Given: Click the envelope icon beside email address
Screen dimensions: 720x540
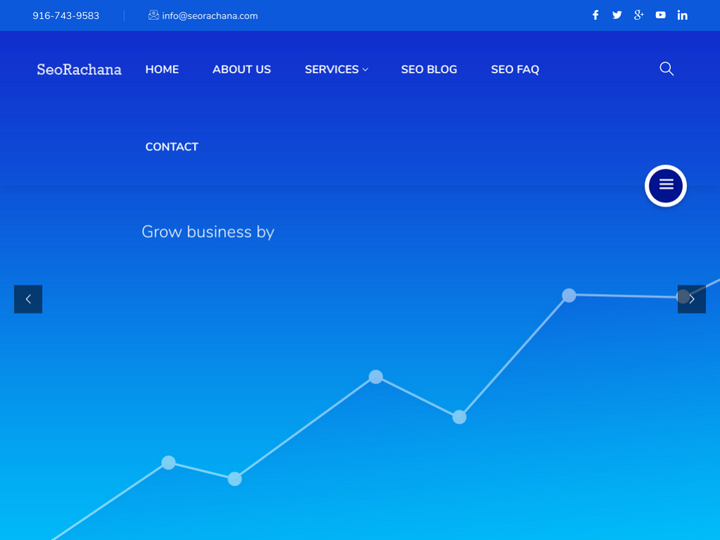Looking at the screenshot, I should (x=153, y=15).
